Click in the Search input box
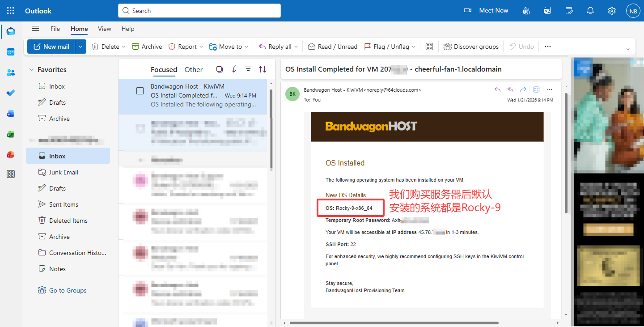The width and height of the screenshot is (644, 327). point(199,11)
